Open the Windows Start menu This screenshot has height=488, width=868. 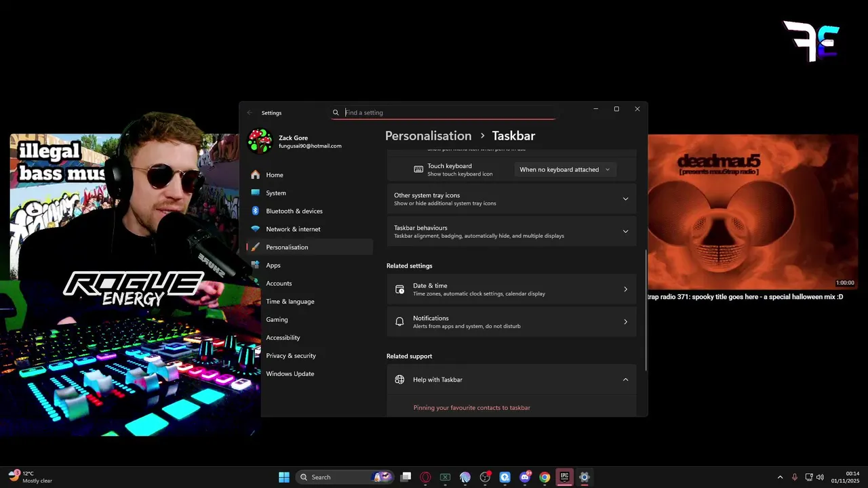pyautogui.click(x=284, y=477)
